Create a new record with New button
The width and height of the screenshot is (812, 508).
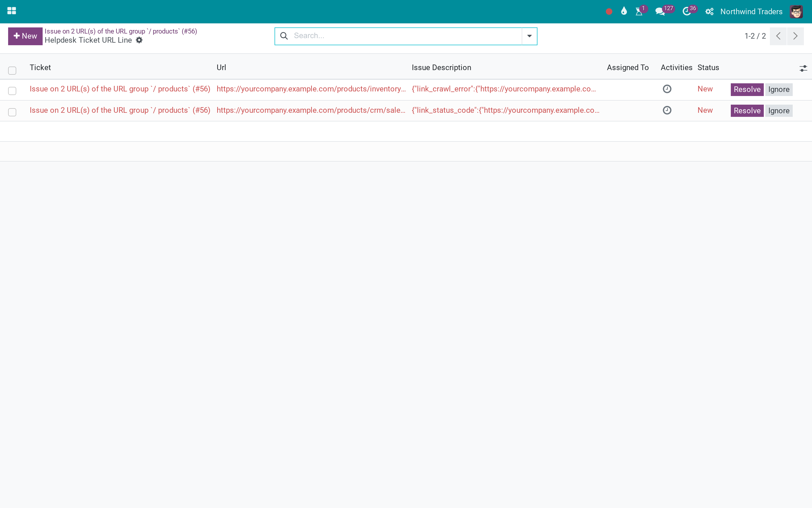[x=25, y=36]
